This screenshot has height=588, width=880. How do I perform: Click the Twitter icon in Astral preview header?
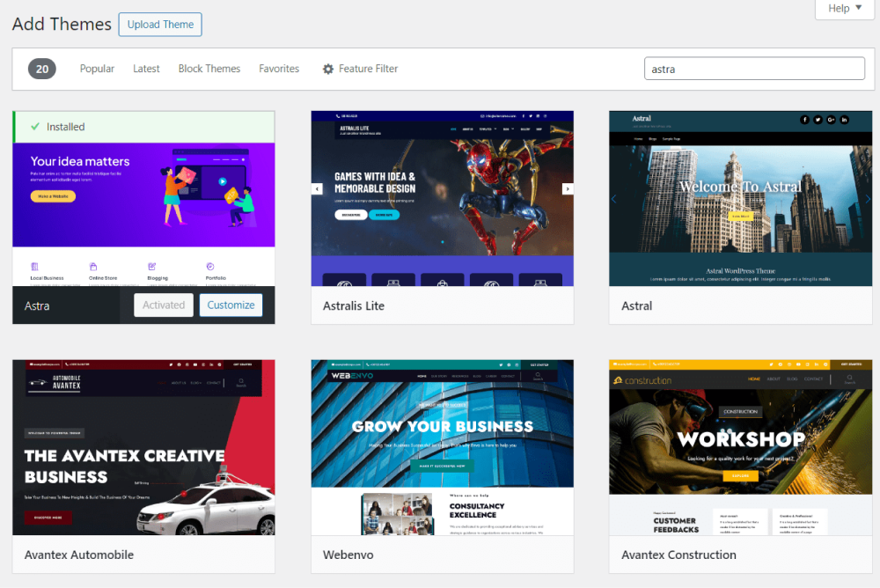pyautogui.click(x=818, y=120)
